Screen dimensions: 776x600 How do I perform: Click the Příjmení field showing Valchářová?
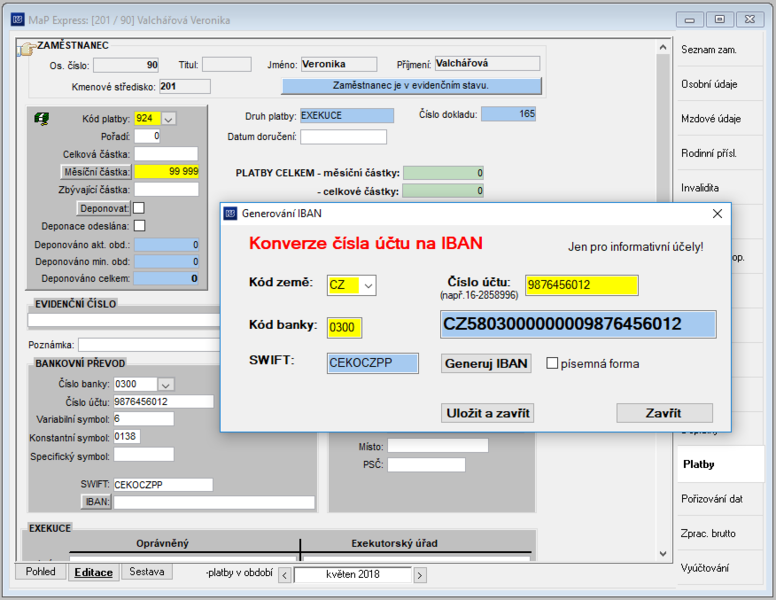[487, 63]
